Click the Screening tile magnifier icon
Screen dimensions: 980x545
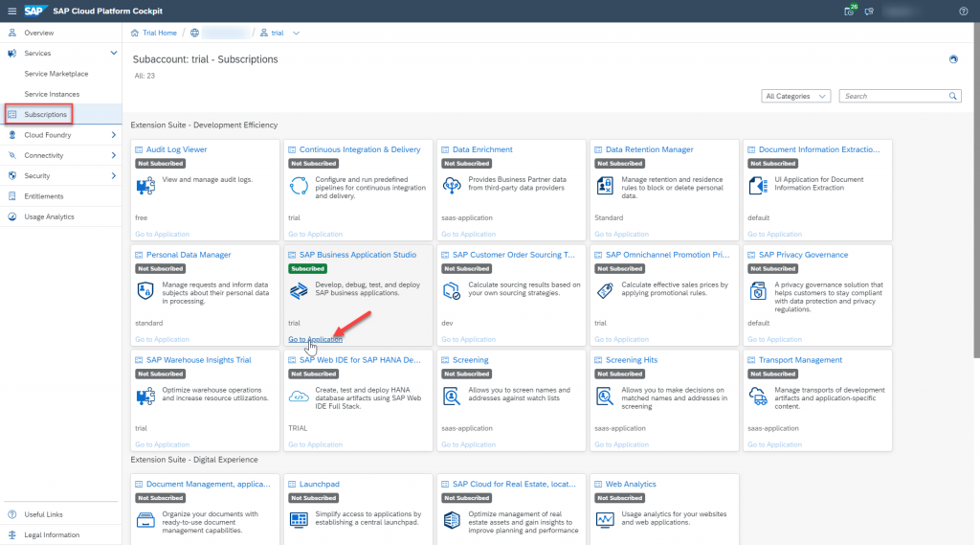point(452,397)
